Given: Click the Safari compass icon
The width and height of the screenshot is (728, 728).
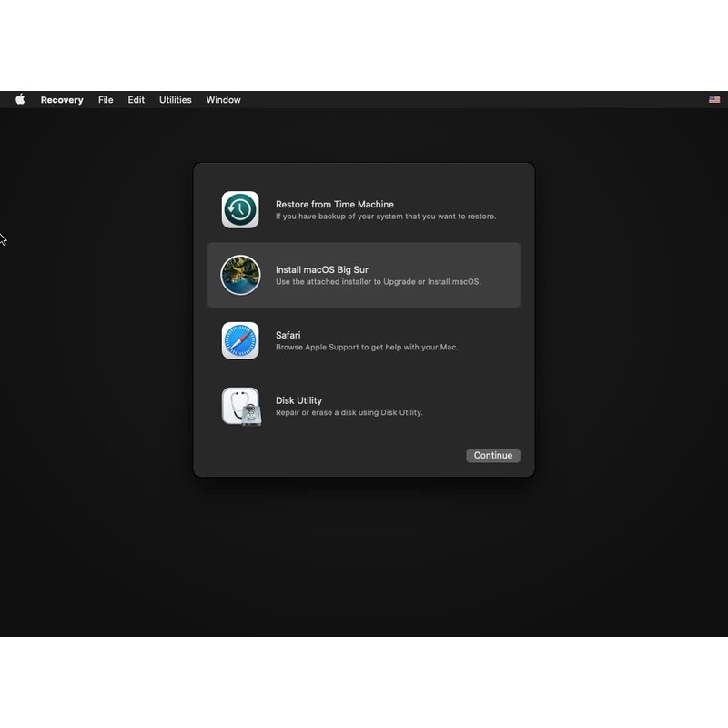Looking at the screenshot, I should [x=240, y=340].
